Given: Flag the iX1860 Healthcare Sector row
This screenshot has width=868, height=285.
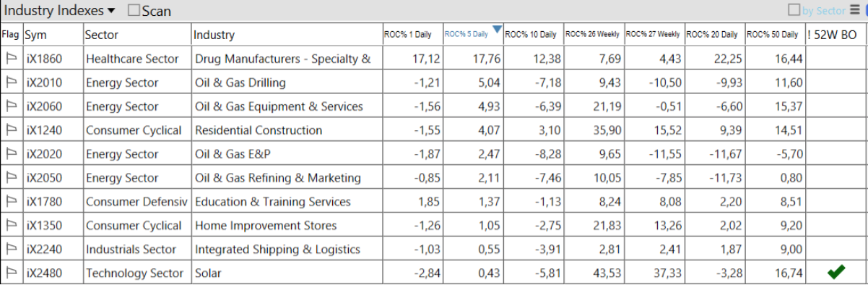Looking at the screenshot, I should click(x=11, y=59).
